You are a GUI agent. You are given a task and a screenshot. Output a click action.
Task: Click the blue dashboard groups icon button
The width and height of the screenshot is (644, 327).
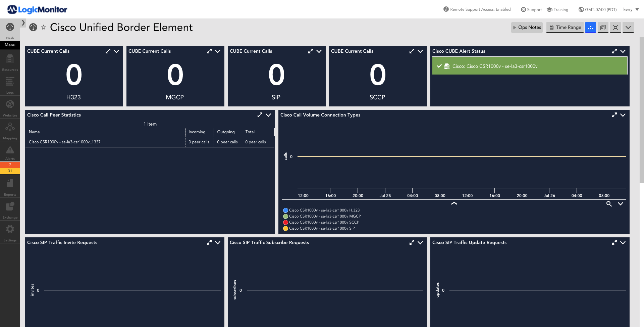591,28
